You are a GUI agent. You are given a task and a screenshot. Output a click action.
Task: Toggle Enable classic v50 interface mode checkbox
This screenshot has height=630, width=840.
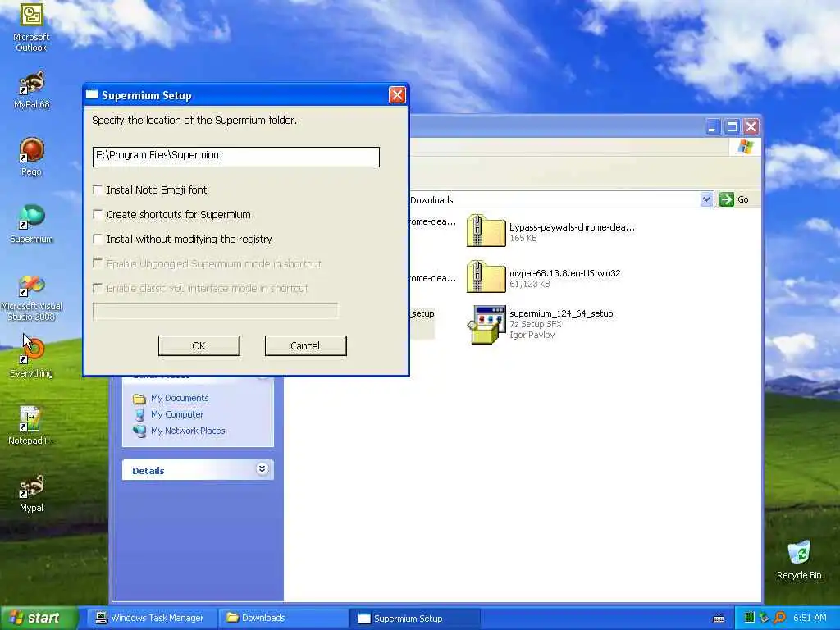[98, 288]
